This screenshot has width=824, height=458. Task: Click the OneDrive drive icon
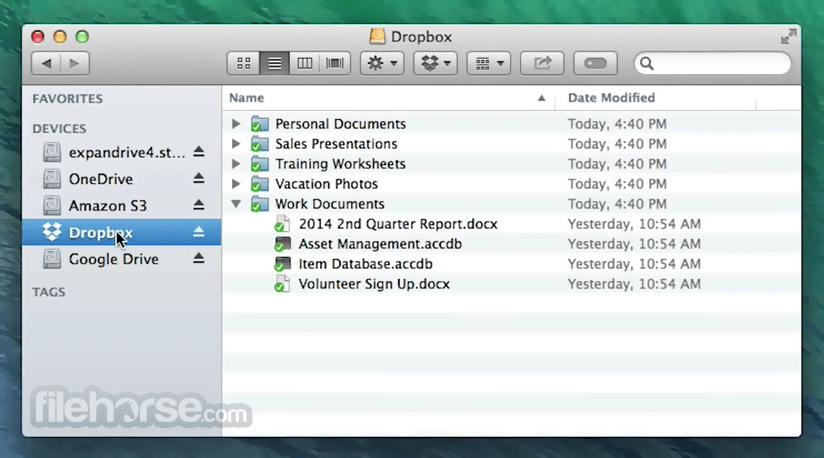point(52,179)
